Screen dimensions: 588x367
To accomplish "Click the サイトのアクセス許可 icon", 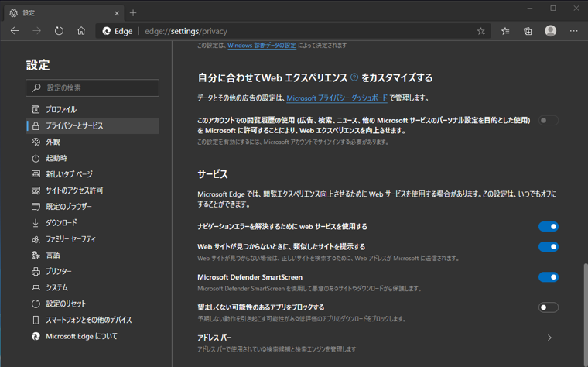I will pyautogui.click(x=36, y=190).
